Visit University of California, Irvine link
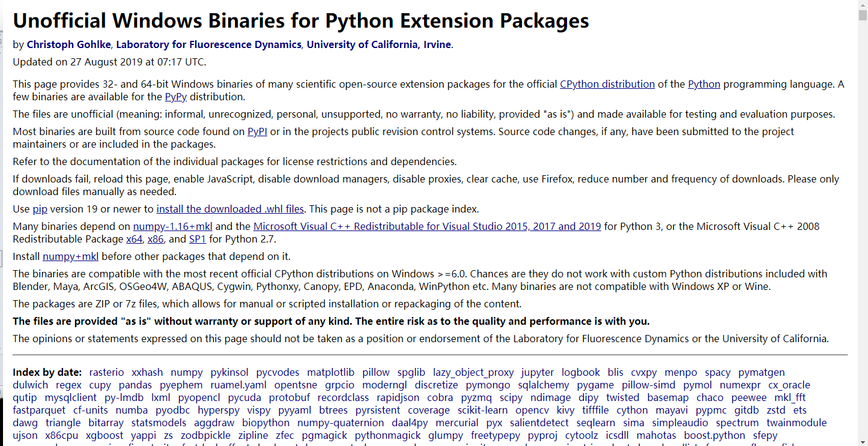 tap(379, 44)
